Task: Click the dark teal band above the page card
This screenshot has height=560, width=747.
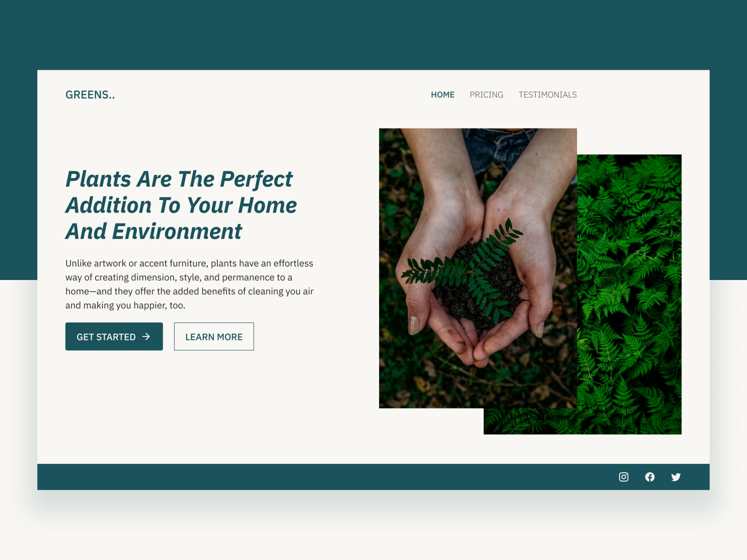Action: (x=373, y=35)
